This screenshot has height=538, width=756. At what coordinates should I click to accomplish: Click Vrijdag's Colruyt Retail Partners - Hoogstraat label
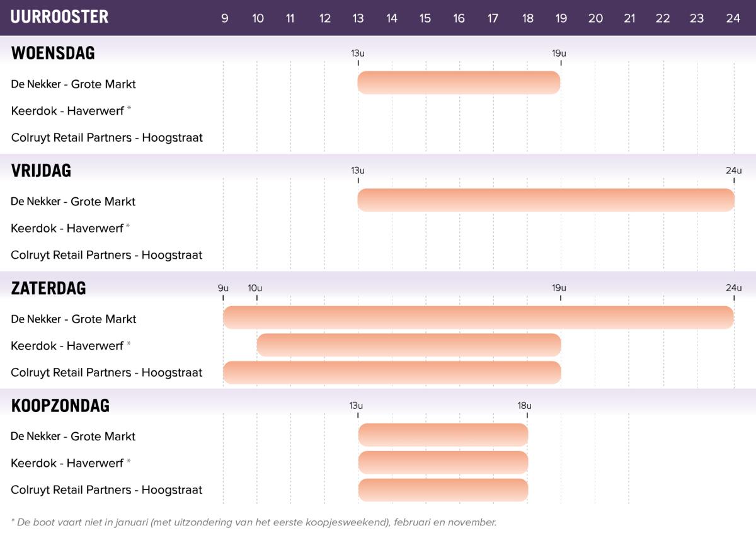coord(106,255)
